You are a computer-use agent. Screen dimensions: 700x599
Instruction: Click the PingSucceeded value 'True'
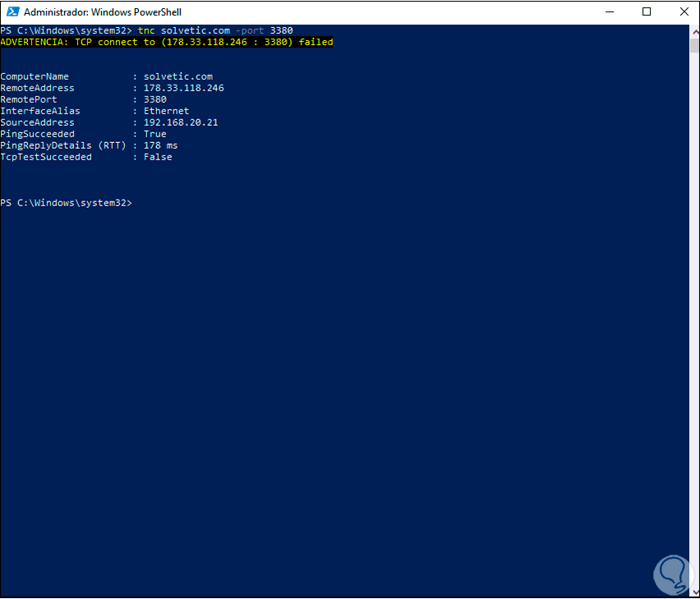tap(155, 134)
